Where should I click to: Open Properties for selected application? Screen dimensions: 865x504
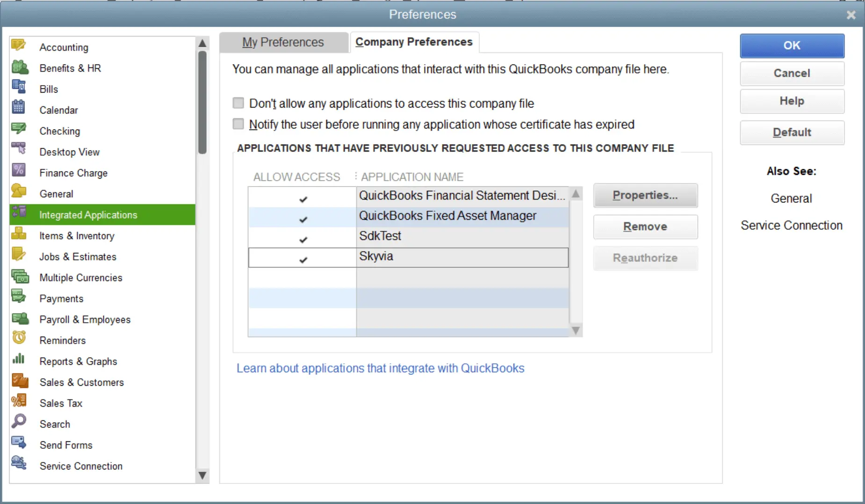click(x=645, y=195)
